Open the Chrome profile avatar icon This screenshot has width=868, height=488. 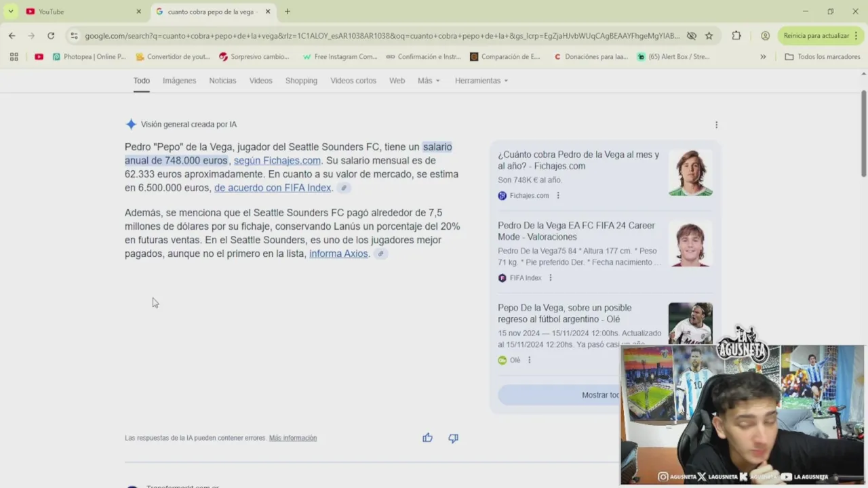(x=765, y=36)
